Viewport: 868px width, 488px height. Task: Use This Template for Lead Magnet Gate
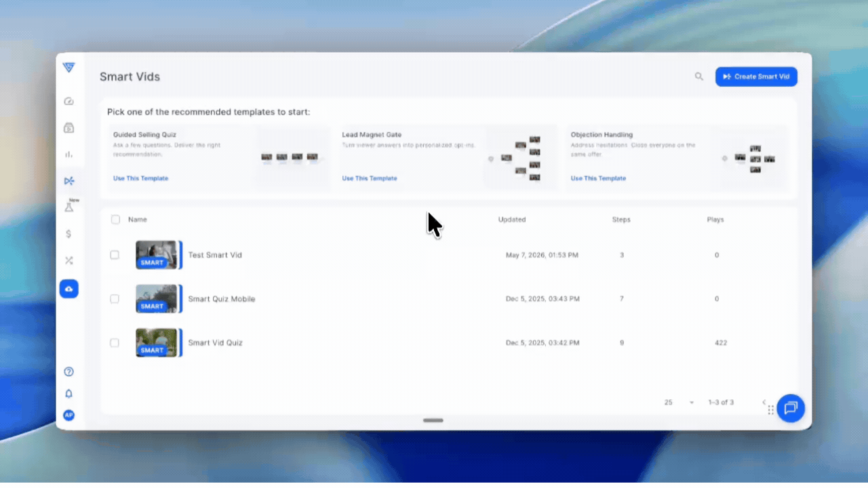coord(370,178)
